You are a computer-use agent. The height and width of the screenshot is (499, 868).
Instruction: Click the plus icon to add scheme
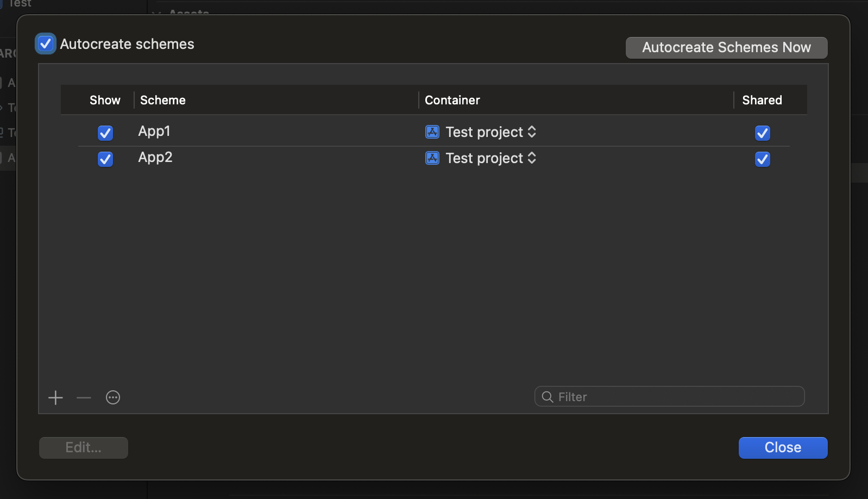[x=55, y=398]
